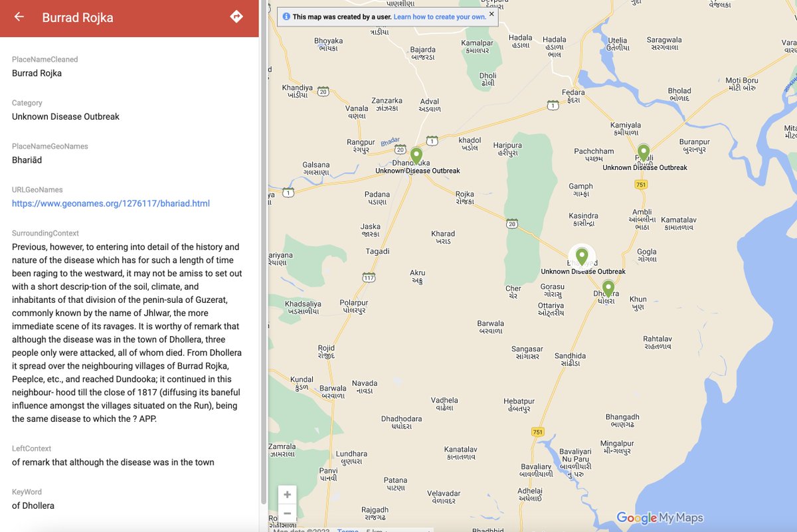The image size is (797, 532).
Task: Click highway 1 shield near Galsana
Action: pos(288,192)
